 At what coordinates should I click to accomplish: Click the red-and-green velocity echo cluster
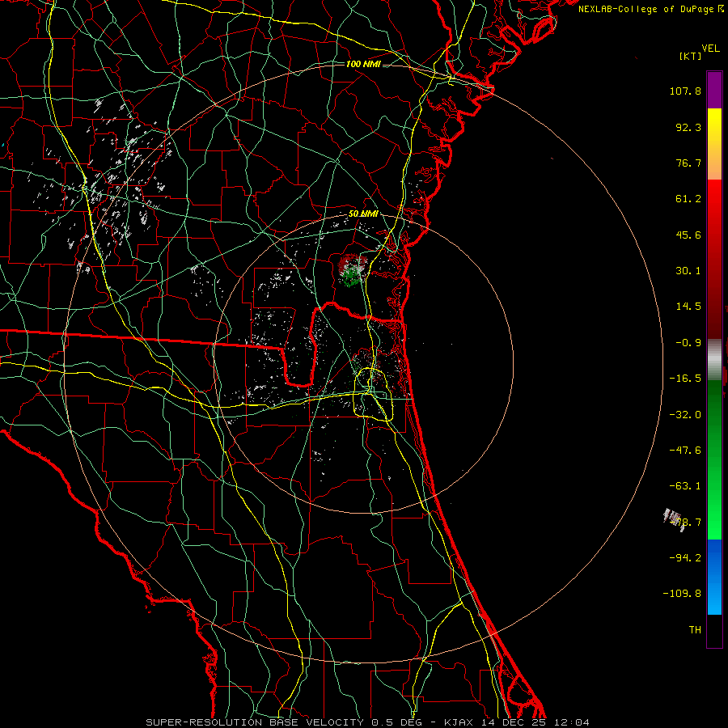(353, 270)
